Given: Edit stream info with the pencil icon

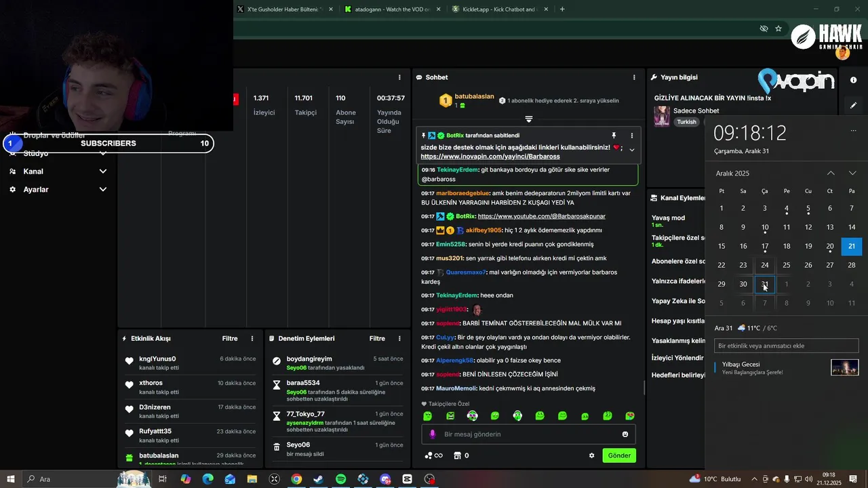Looking at the screenshot, I should (853, 106).
